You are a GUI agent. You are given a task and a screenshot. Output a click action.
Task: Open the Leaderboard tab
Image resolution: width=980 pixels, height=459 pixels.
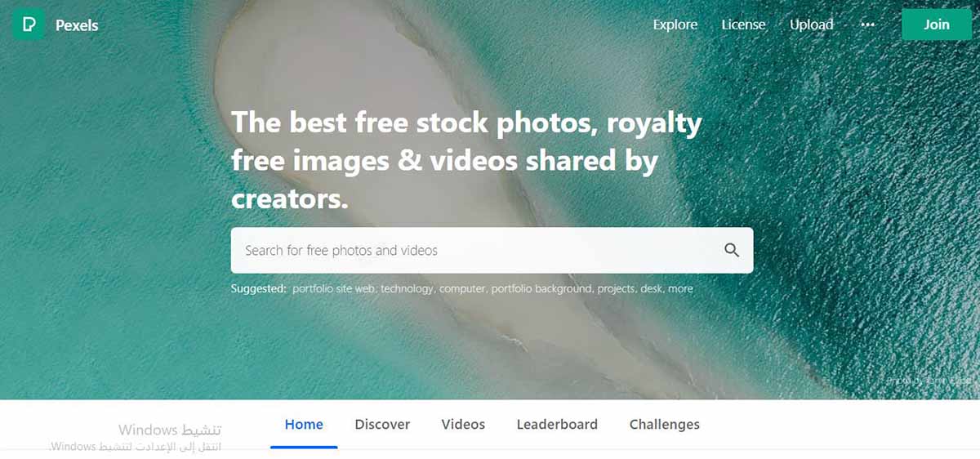pyautogui.click(x=557, y=425)
